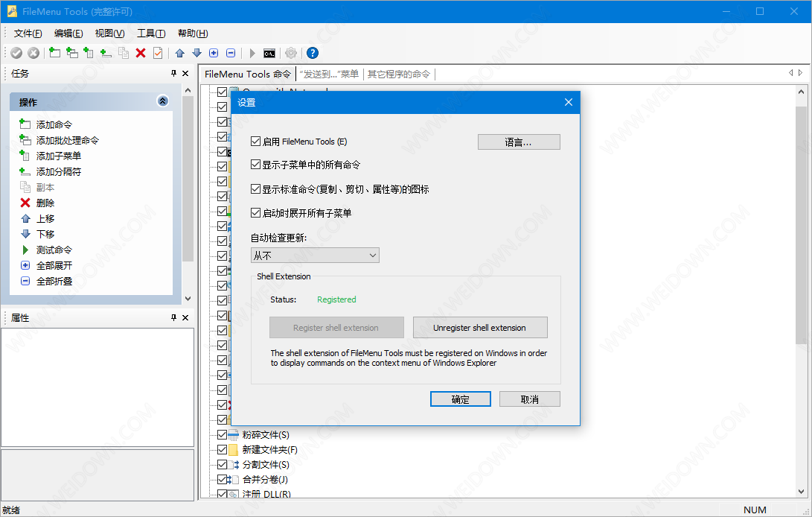
Task: Collapse the 操作 section chevron
Action: click(162, 101)
